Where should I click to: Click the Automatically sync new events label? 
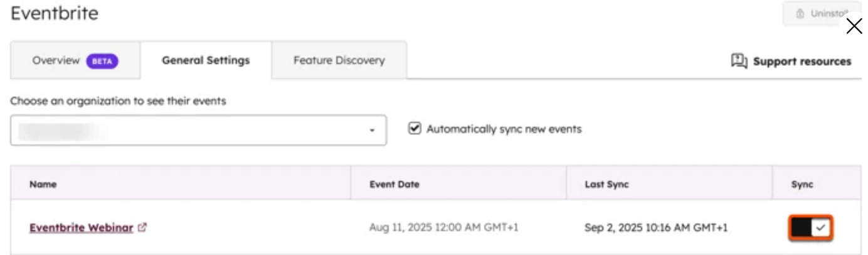coord(504,129)
